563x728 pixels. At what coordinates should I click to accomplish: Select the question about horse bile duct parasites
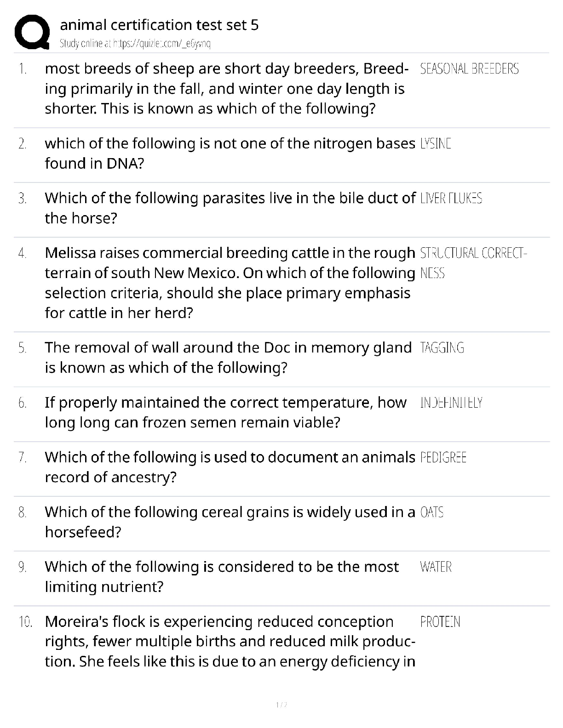pyautogui.click(x=229, y=208)
